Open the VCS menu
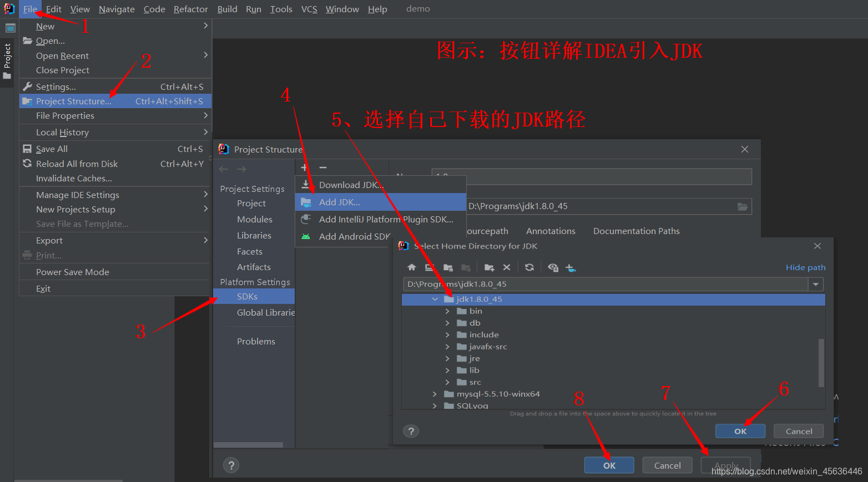 click(309, 9)
